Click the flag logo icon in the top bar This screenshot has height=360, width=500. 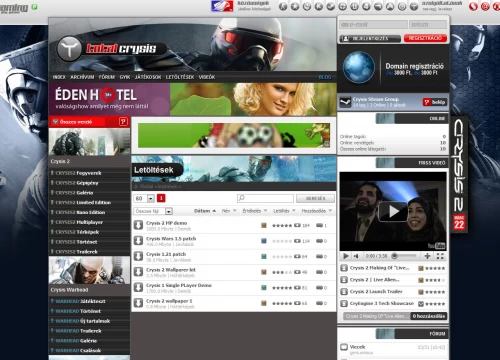[x=222, y=6]
